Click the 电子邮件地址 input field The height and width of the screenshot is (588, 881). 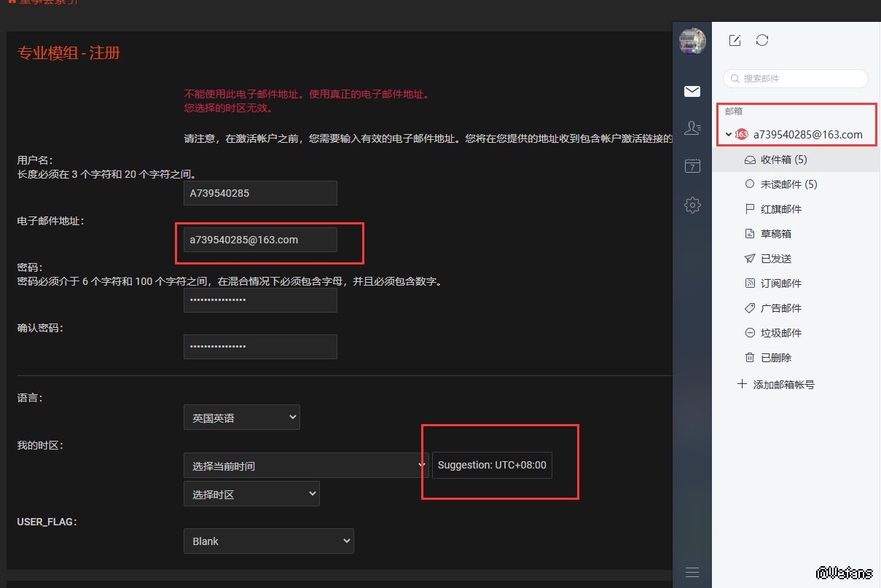coord(260,240)
